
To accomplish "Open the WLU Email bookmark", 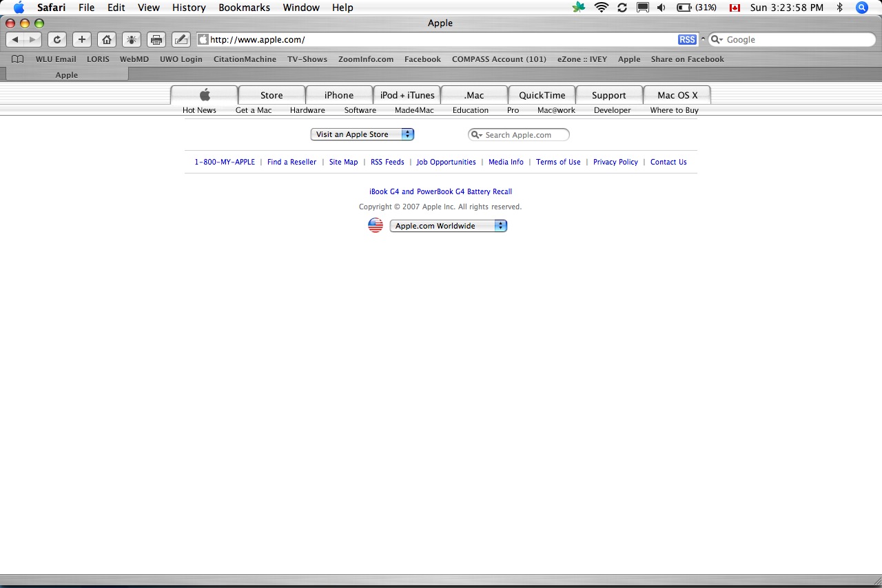I will (56, 59).
